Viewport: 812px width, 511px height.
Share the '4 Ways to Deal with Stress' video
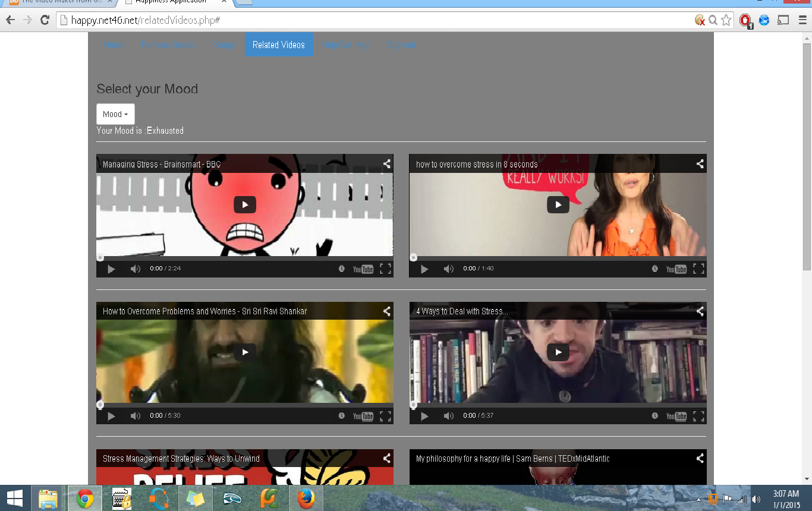point(700,311)
